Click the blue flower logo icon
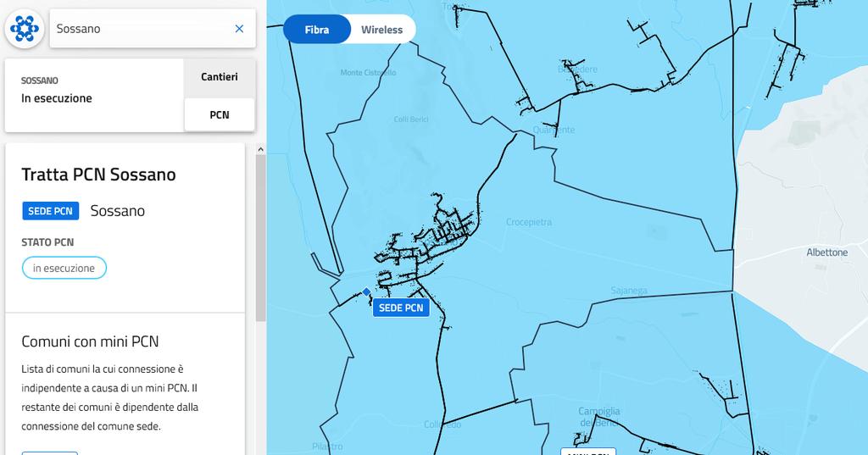The image size is (868, 455). 25,29
